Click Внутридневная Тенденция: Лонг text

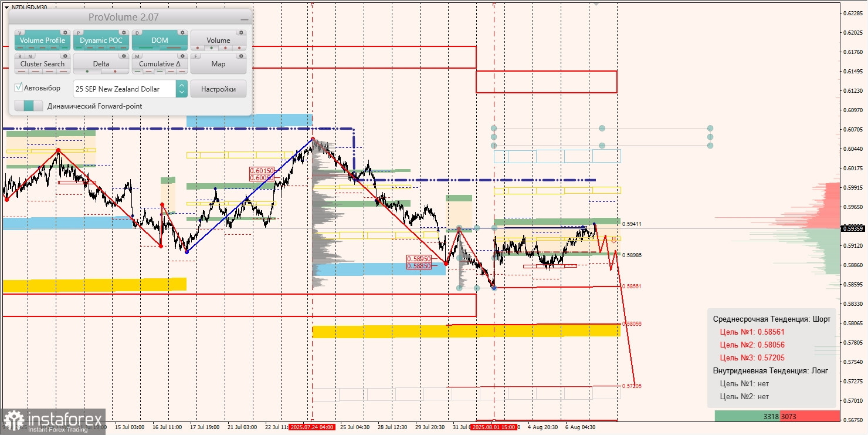tap(771, 370)
